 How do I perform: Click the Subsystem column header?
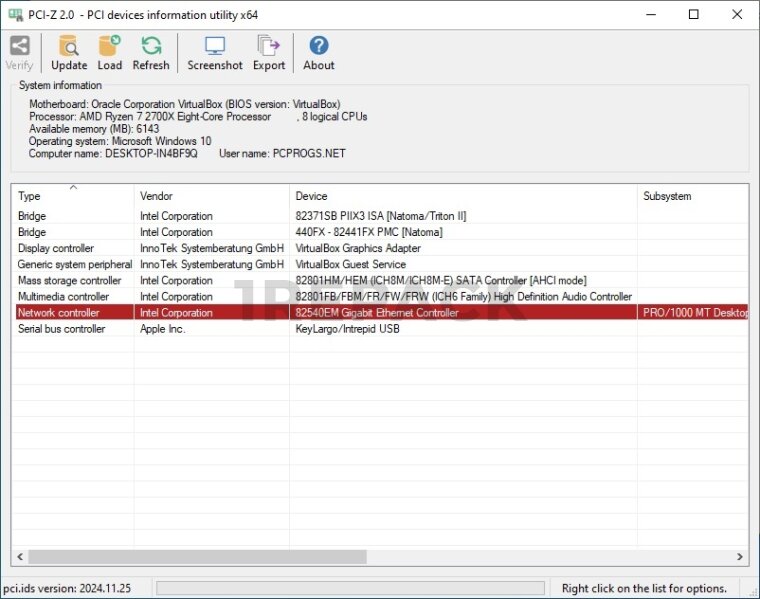692,196
